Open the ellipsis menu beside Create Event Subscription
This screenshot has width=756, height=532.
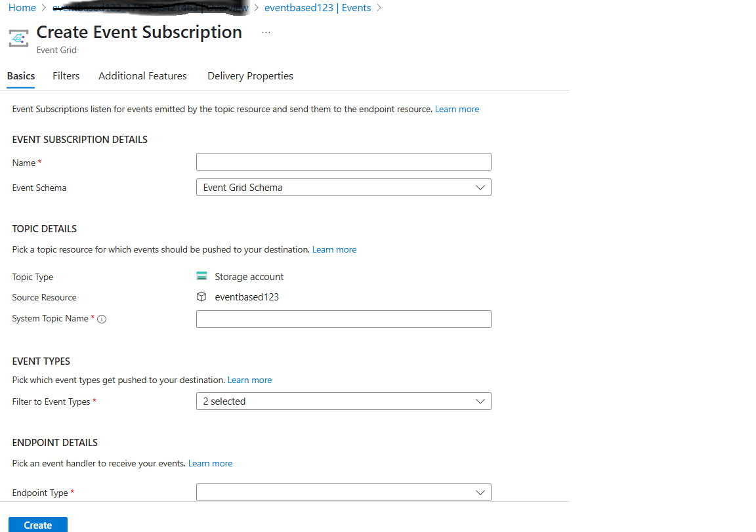[x=266, y=31]
